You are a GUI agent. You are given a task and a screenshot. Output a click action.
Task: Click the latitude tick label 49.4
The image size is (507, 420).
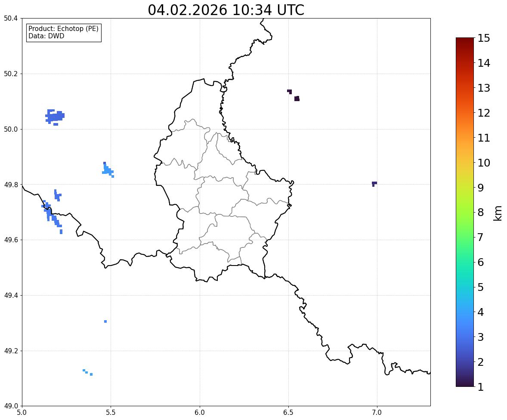click(11, 295)
